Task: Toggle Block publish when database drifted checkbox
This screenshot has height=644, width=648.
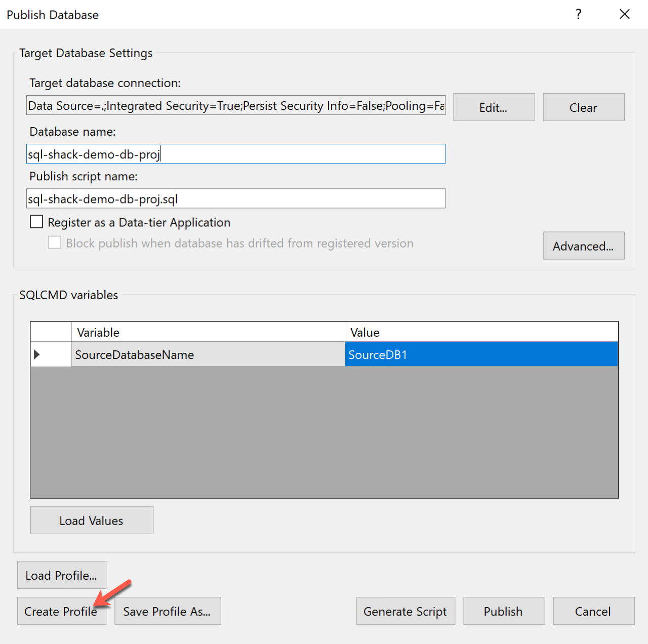Action: tap(55, 243)
